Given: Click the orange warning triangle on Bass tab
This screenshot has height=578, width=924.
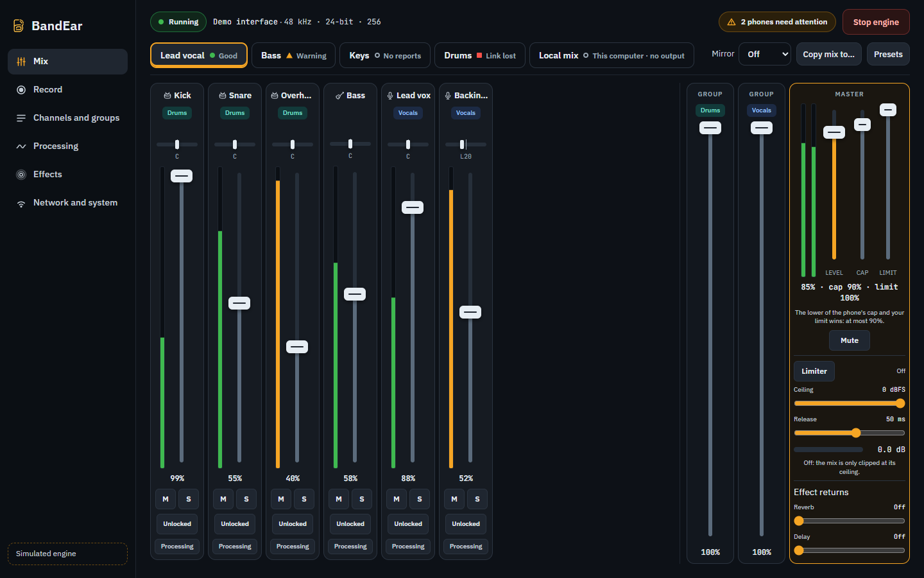Looking at the screenshot, I should pyautogui.click(x=289, y=55).
